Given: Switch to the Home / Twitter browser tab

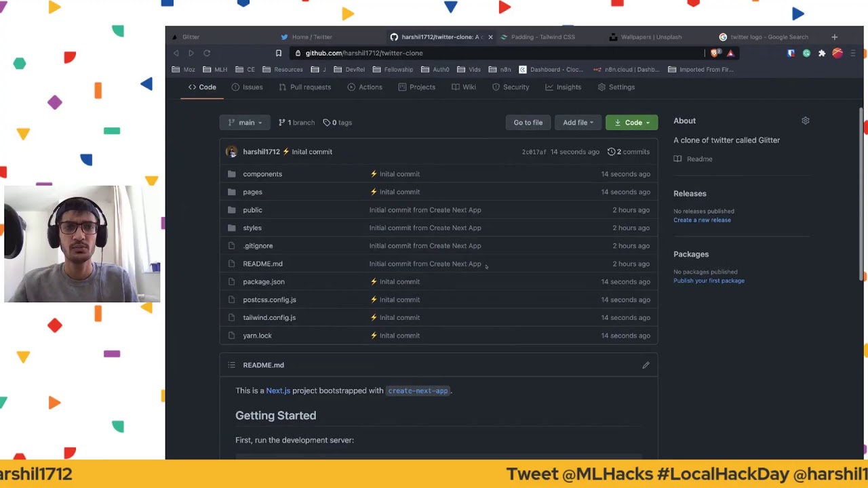Looking at the screenshot, I should [312, 37].
